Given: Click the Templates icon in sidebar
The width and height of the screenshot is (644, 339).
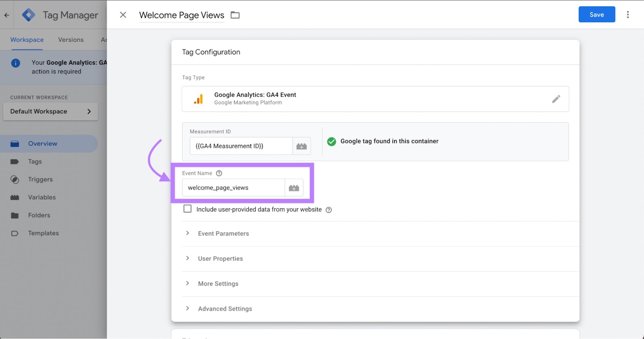Looking at the screenshot, I should [x=15, y=234].
